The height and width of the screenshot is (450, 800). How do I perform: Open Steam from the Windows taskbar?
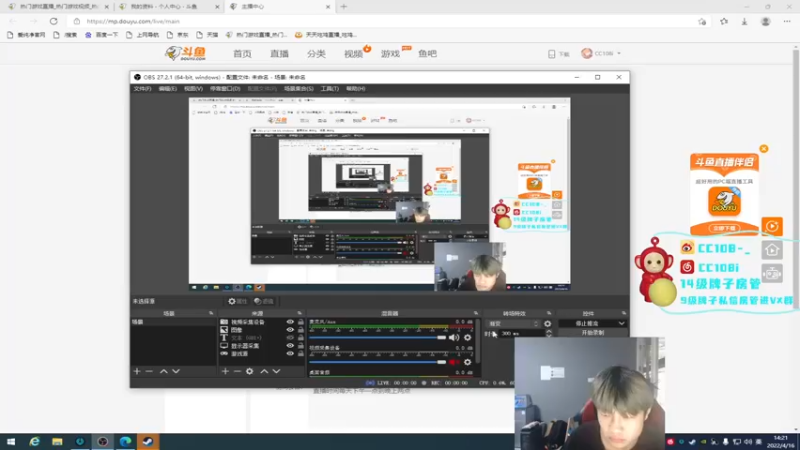coord(148,441)
